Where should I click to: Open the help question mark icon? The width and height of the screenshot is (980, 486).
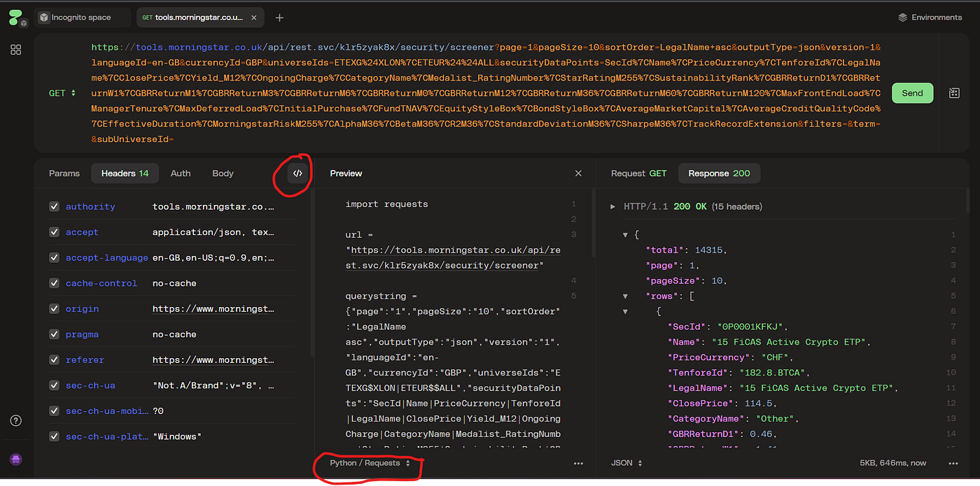[15, 421]
